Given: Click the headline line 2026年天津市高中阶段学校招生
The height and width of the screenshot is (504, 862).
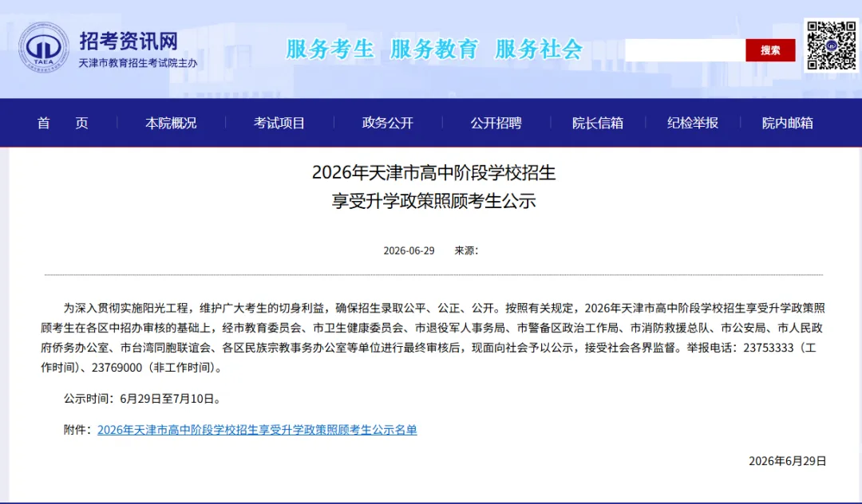Looking at the screenshot, I should coord(433,172).
